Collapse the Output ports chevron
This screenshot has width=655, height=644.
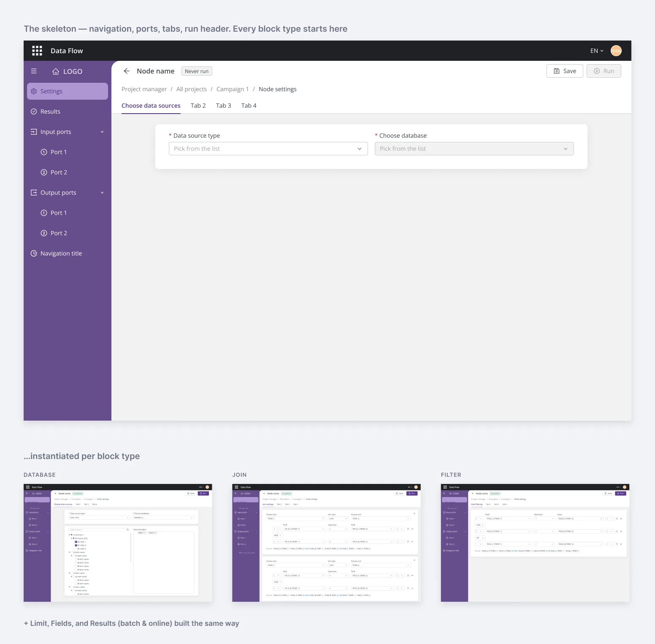pyautogui.click(x=102, y=193)
